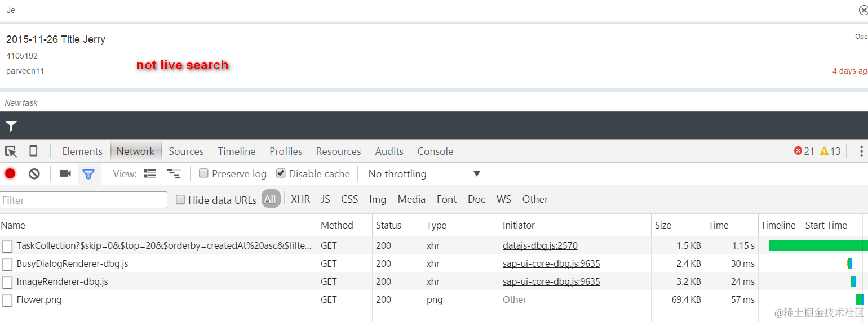Click the 69.4 KB size cell

pos(686,299)
